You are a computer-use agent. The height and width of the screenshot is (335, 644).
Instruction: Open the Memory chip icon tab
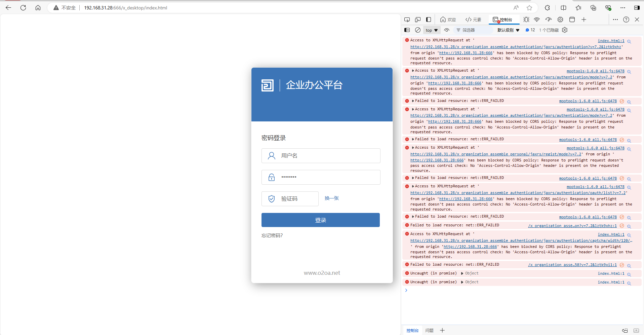pos(560,20)
